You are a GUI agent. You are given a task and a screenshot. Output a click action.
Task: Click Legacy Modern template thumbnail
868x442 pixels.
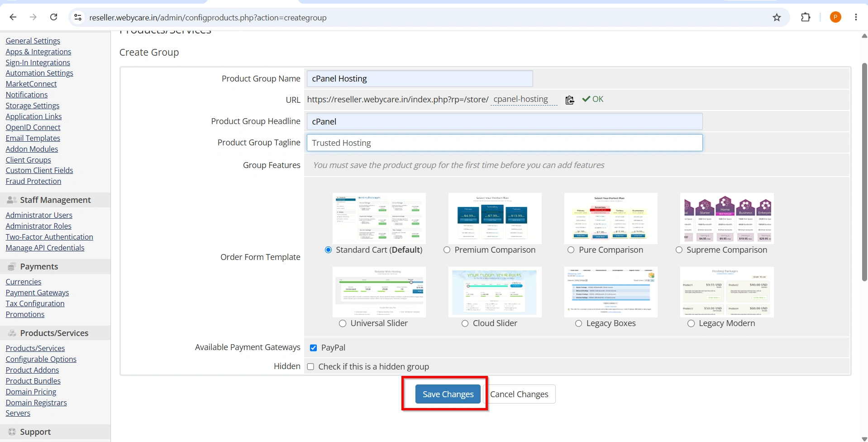pos(727,292)
